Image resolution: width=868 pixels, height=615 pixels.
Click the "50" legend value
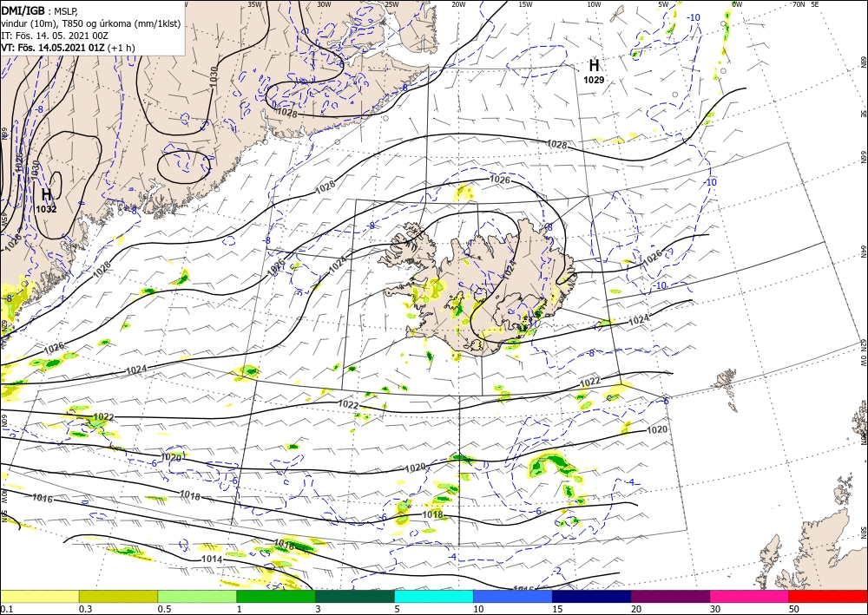coord(794,609)
